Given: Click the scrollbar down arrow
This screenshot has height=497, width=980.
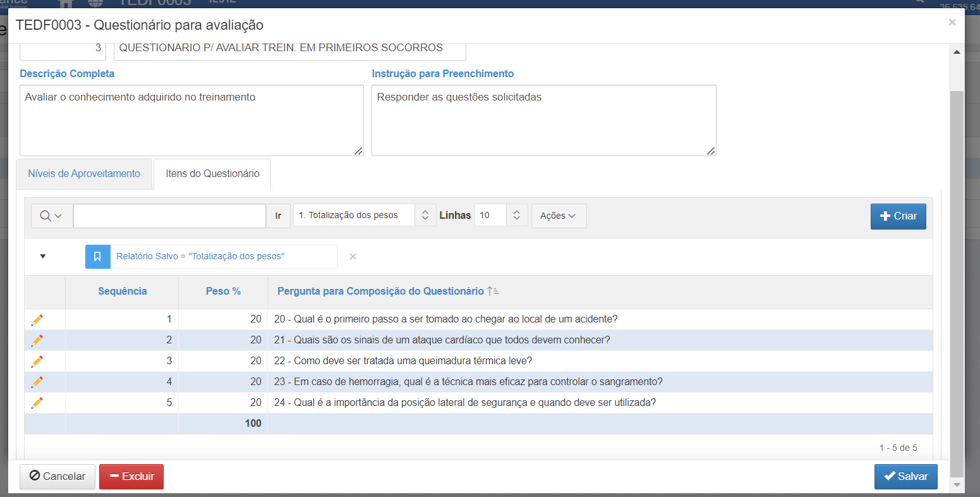Looking at the screenshot, I should click(957, 485).
